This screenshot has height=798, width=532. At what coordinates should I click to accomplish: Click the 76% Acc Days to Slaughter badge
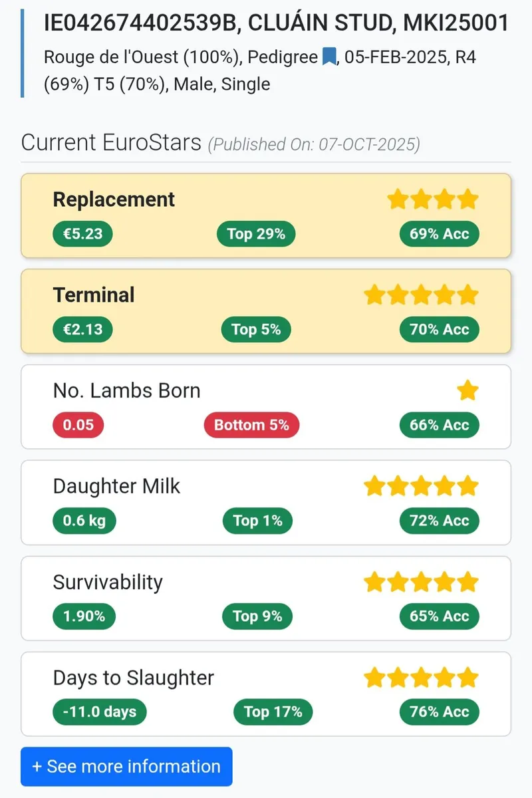[439, 713]
